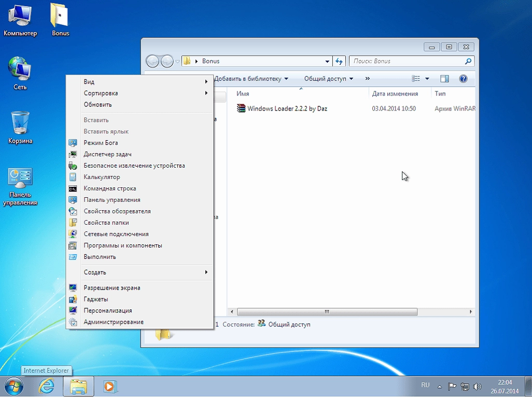Image resolution: width=532 pixels, height=397 pixels.
Task: Open Гаджеты from context menu
Action: (x=139, y=299)
